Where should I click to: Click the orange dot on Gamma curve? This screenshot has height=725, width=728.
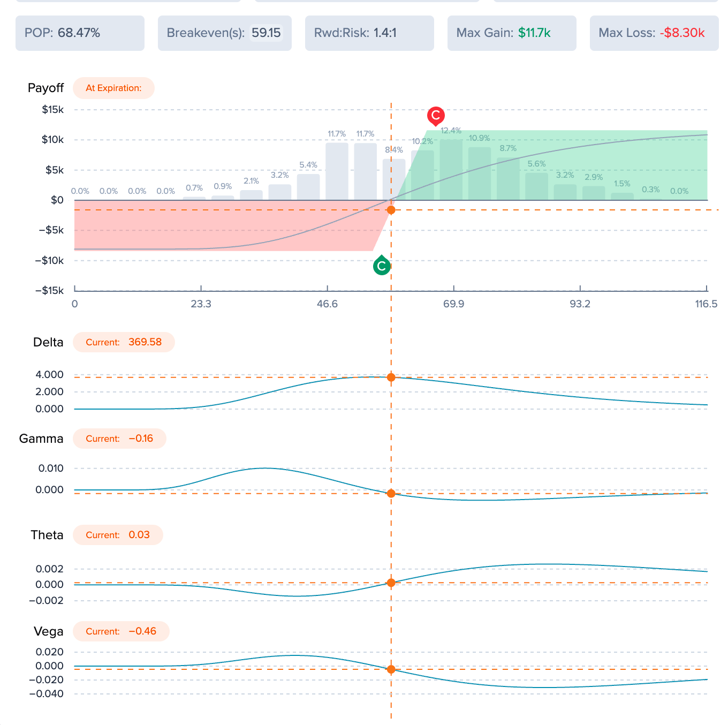tap(391, 493)
